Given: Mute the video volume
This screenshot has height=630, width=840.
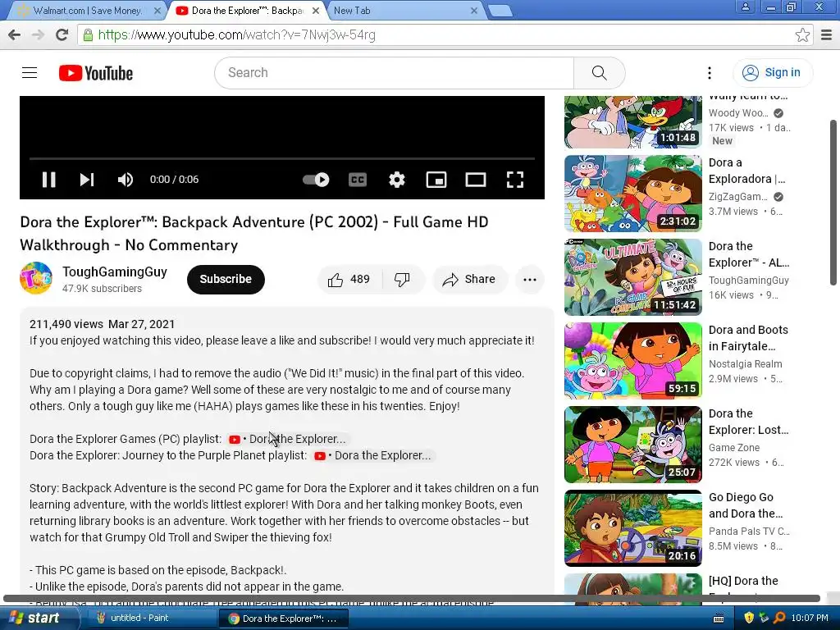Looking at the screenshot, I should (x=126, y=180).
